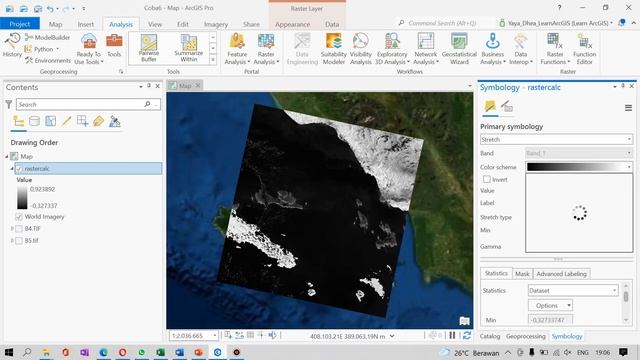Open the Imagery ribbon tab
This screenshot has height=360, width=640.
point(216,24)
